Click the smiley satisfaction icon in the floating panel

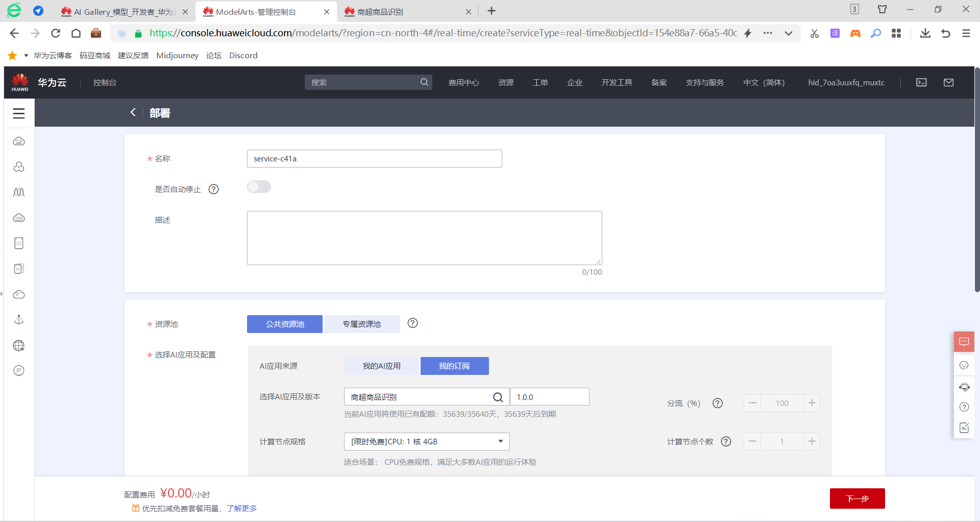pyautogui.click(x=964, y=365)
